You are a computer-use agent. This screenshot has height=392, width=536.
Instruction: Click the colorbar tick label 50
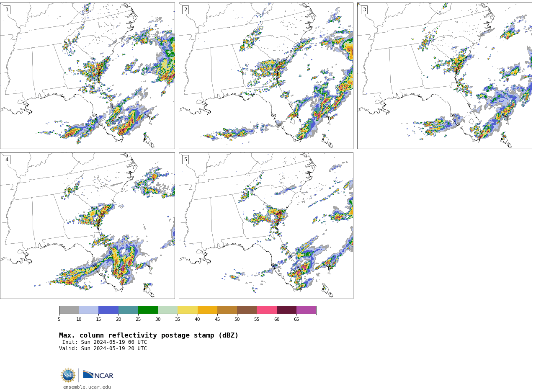point(237,320)
